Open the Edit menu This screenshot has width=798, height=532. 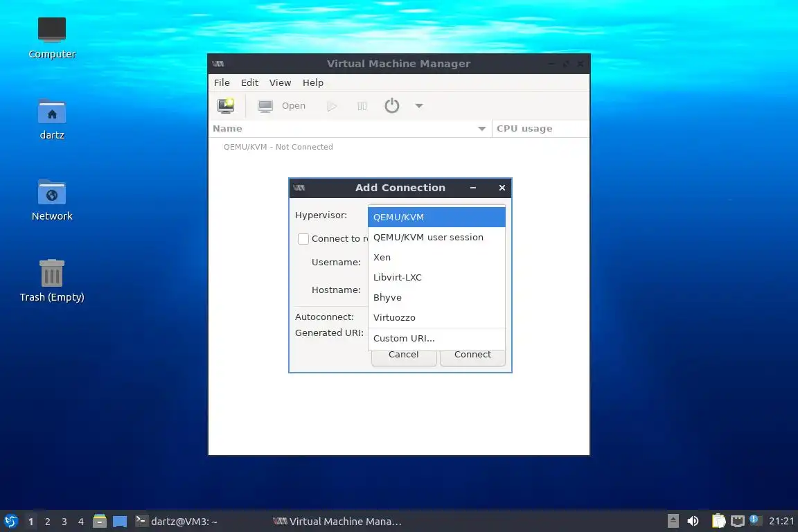click(249, 82)
